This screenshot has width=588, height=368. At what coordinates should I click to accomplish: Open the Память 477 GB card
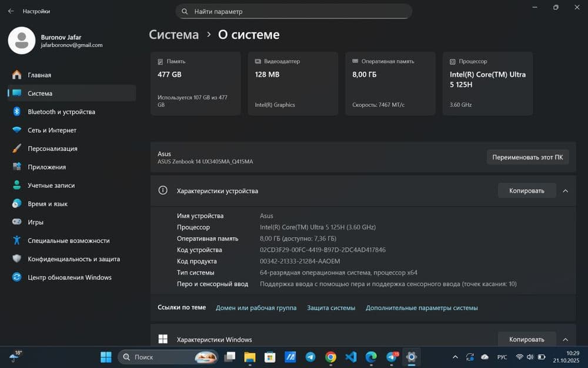[195, 84]
